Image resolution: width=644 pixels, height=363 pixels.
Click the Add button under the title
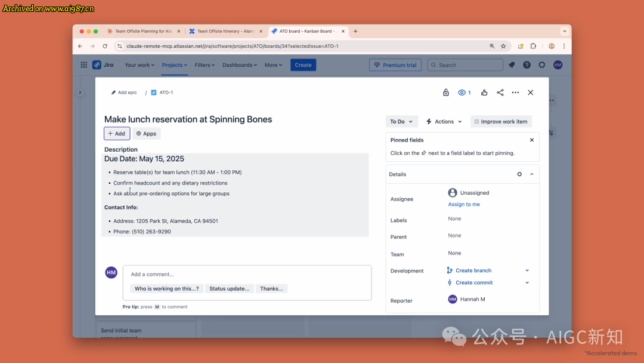point(117,134)
